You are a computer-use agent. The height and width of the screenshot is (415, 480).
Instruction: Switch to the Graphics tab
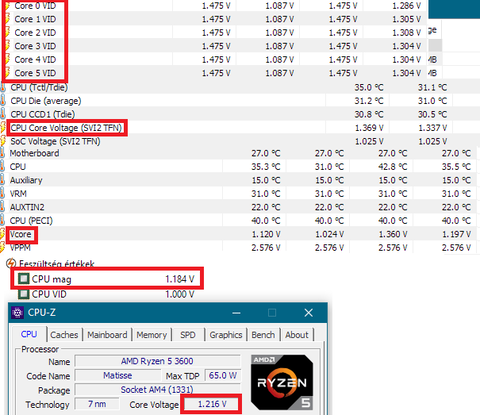tap(226, 335)
